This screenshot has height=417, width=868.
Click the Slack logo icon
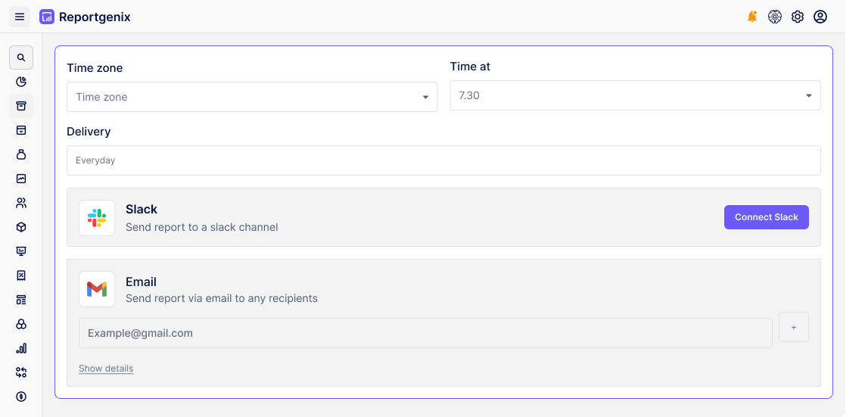pyautogui.click(x=97, y=218)
